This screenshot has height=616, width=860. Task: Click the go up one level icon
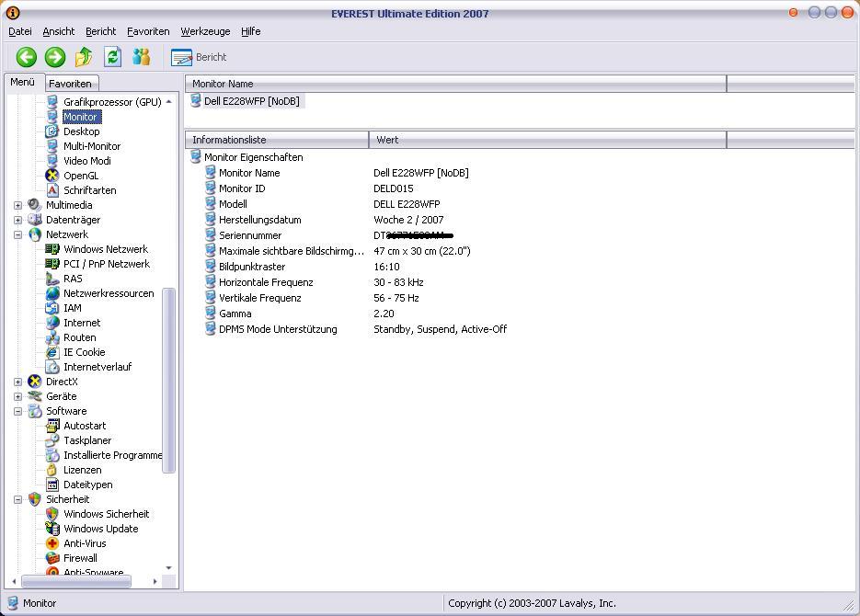(x=84, y=57)
